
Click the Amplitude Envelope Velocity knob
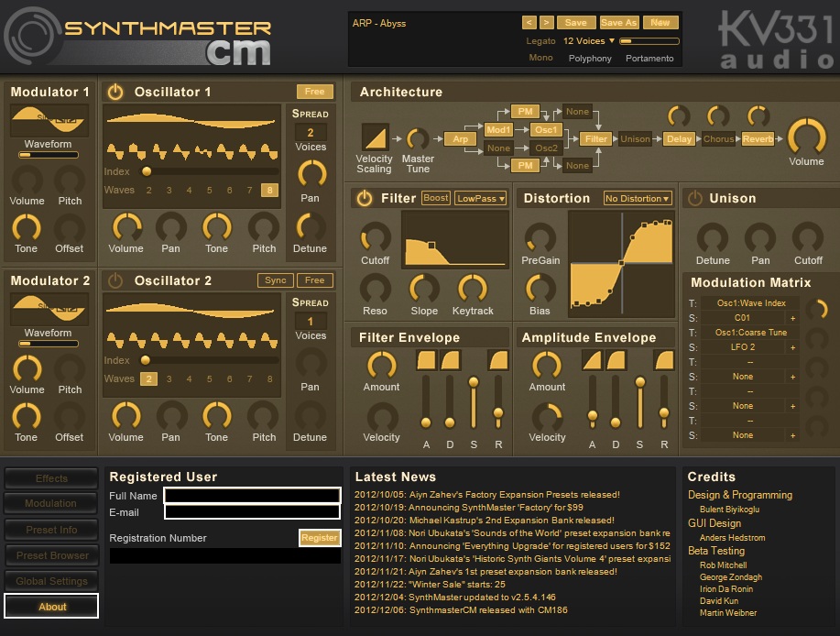click(547, 416)
